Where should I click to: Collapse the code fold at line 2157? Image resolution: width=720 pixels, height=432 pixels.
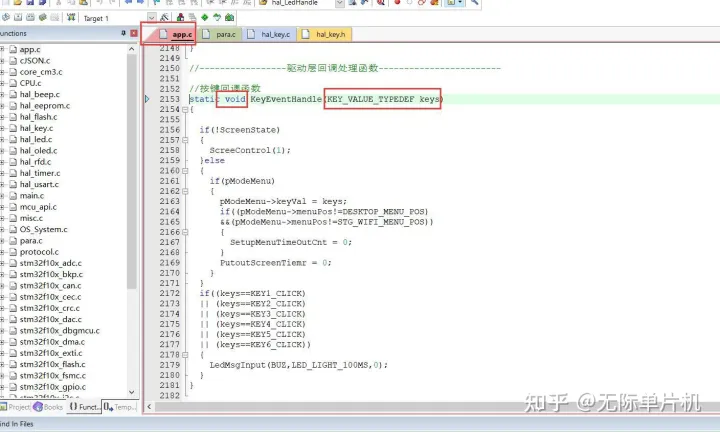coord(185,140)
